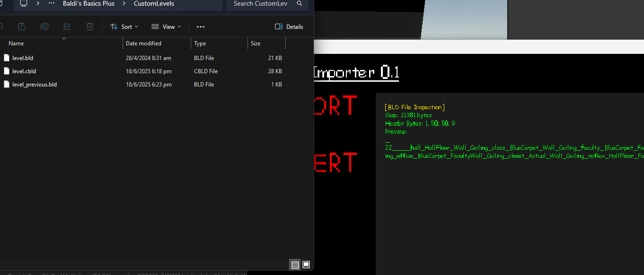Toggle the Details pane

point(289,26)
